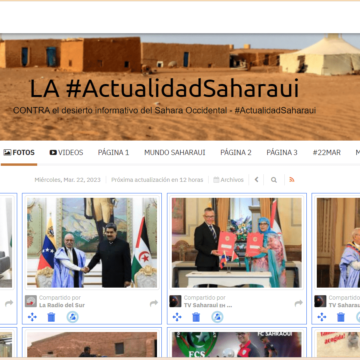Move the rightmost cut-off card

click(x=322, y=317)
